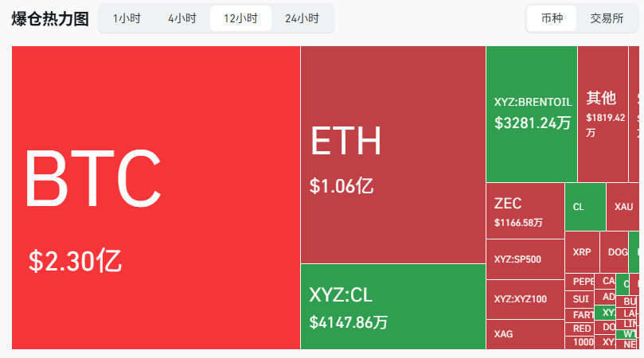The width and height of the screenshot is (644, 358).
Task: Select the ZEC liquidation tile
Action: click(525, 210)
